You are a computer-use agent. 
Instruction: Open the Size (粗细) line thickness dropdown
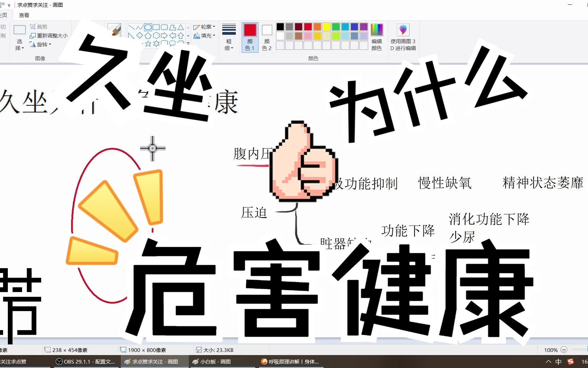pyautogui.click(x=229, y=37)
